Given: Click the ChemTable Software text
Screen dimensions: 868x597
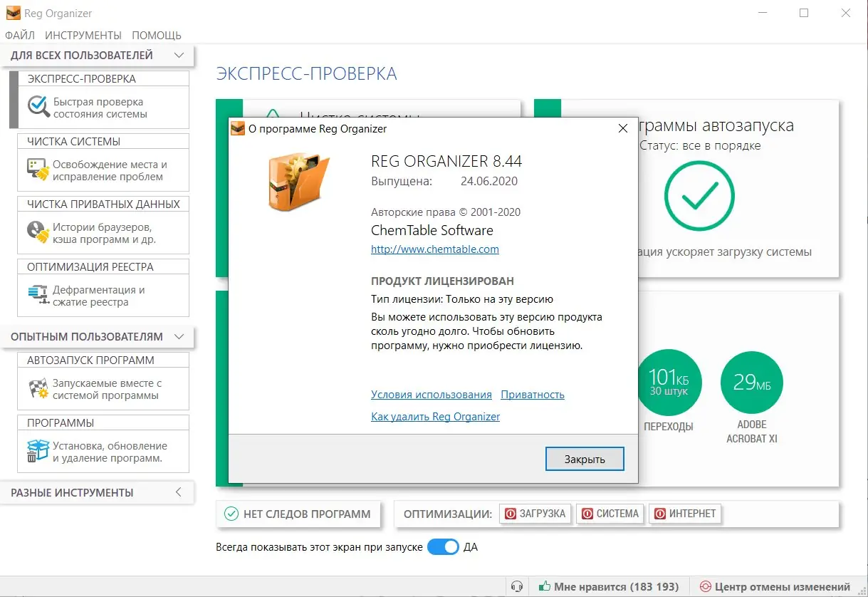Looking at the screenshot, I should pyautogui.click(x=432, y=230).
